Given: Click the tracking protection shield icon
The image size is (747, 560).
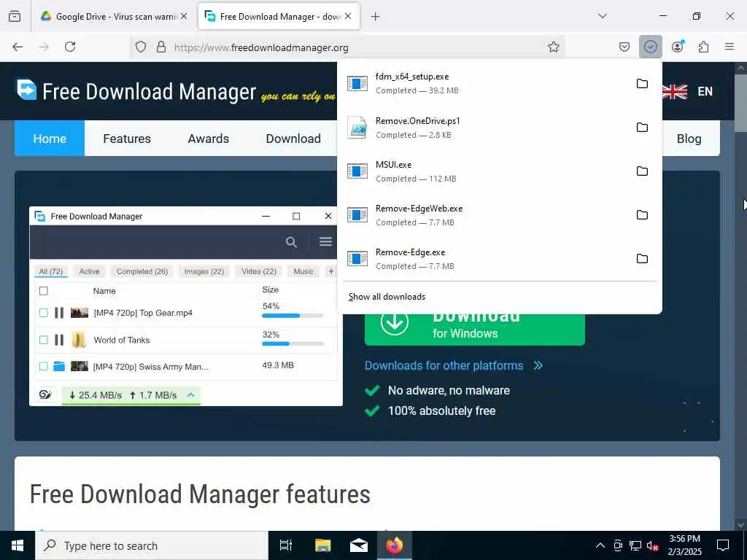Looking at the screenshot, I should [x=141, y=47].
